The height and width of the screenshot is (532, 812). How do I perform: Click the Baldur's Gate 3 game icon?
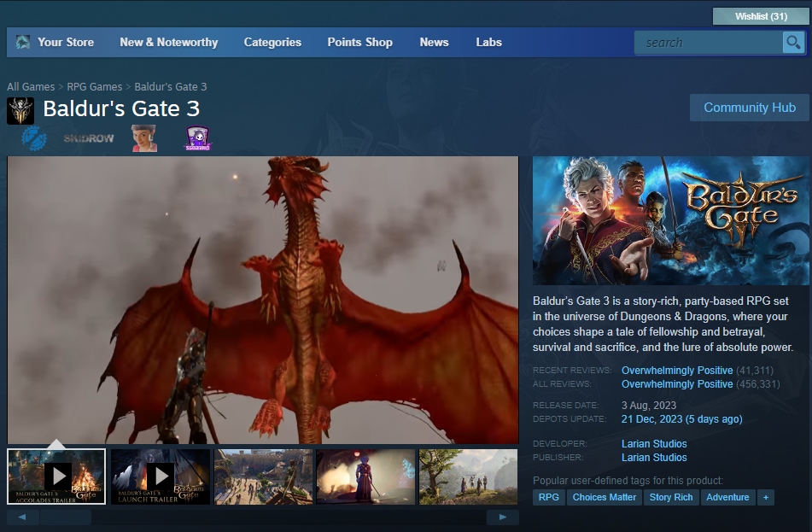[x=20, y=110]
